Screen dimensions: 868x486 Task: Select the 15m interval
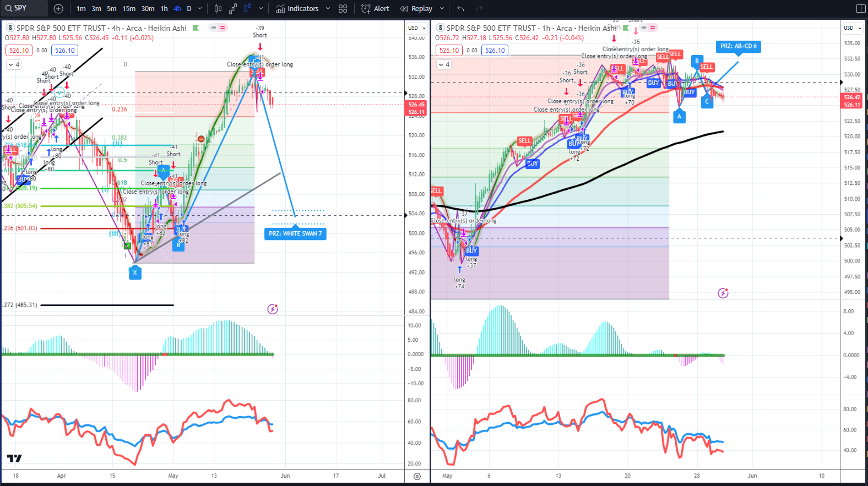[x=129, y=9]
